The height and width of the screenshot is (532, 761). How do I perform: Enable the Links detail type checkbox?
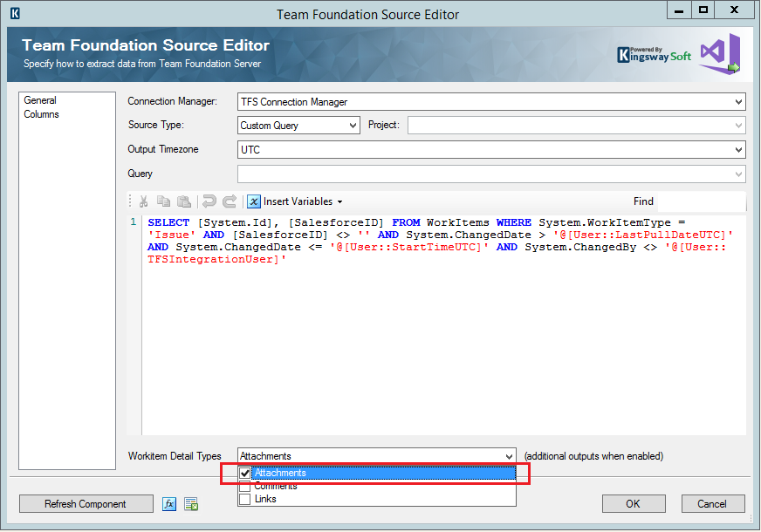click(x=245, y=498)
